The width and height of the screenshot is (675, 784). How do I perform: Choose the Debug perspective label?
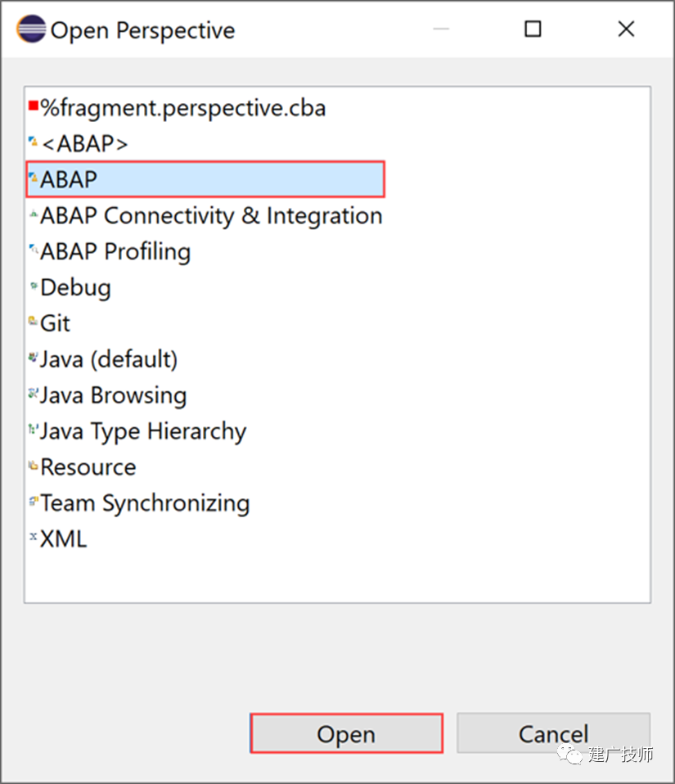pos(75,287)
